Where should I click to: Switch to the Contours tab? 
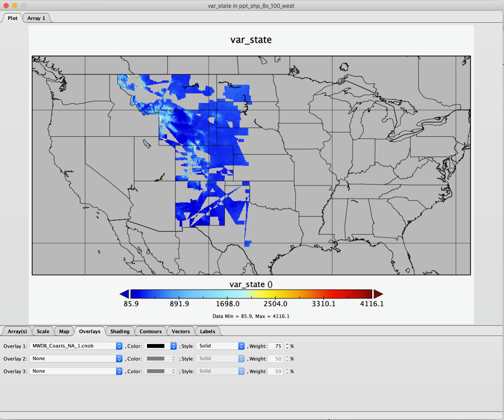[150, 331]
